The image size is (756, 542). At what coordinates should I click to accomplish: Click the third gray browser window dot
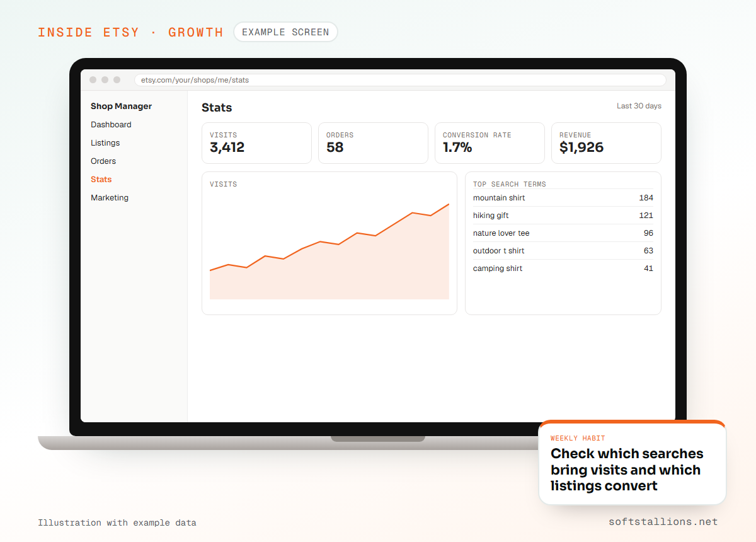pyautogui.click(x=117, y=80)
